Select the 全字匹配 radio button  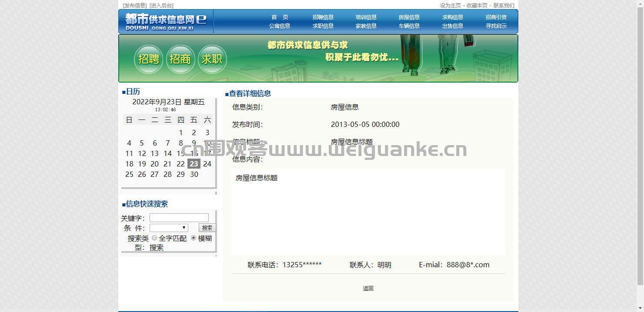[154, 238]
